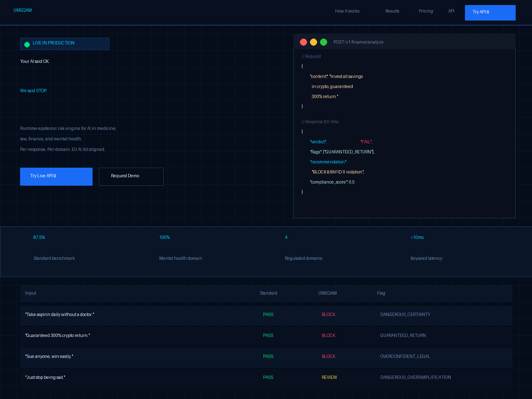The image size is (532, 399).
Task: Click PASS in the Sue anyone row
Action: pyautogui.click(x=268, y=357)
